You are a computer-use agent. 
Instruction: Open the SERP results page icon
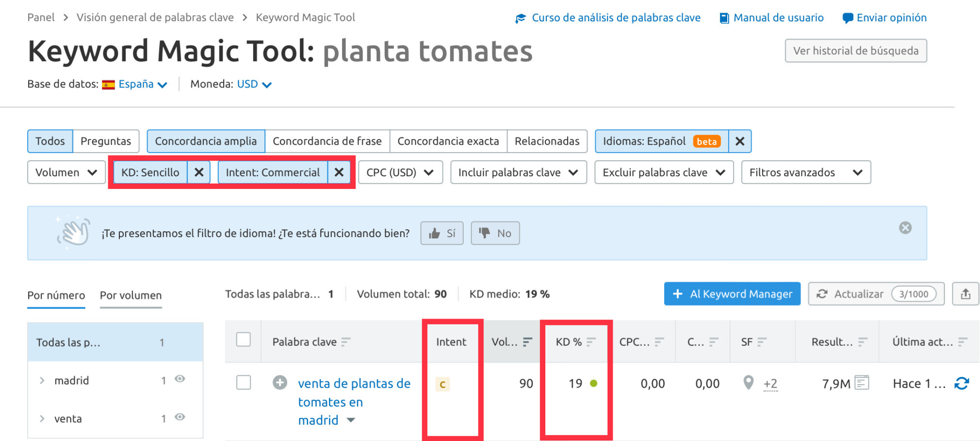(x=862, y=383)
